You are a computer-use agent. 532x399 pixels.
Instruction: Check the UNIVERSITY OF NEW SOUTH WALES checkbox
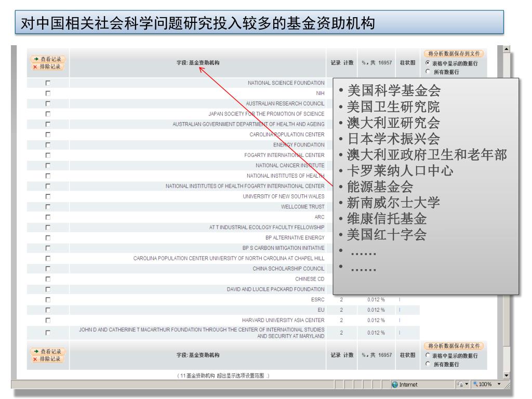48,196
